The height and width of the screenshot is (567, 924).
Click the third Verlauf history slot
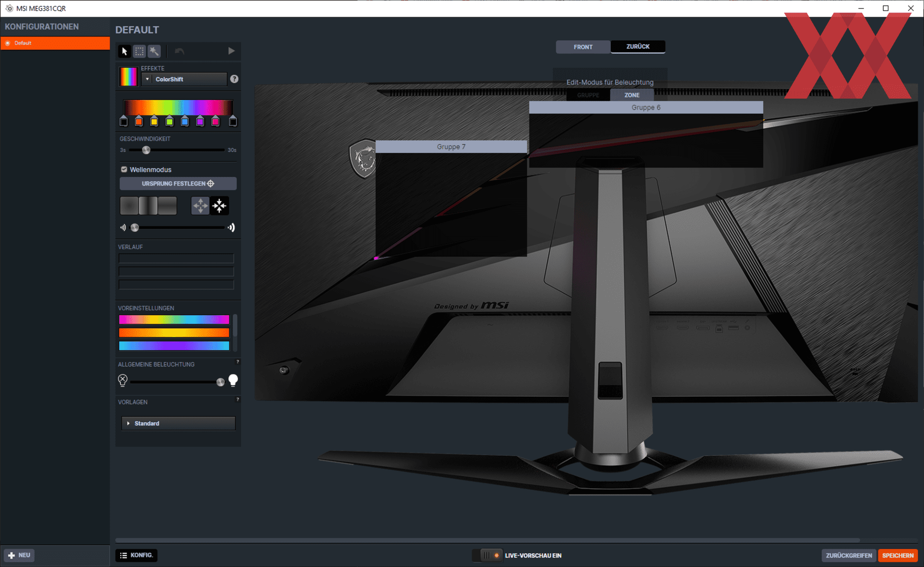click(176, 285)
